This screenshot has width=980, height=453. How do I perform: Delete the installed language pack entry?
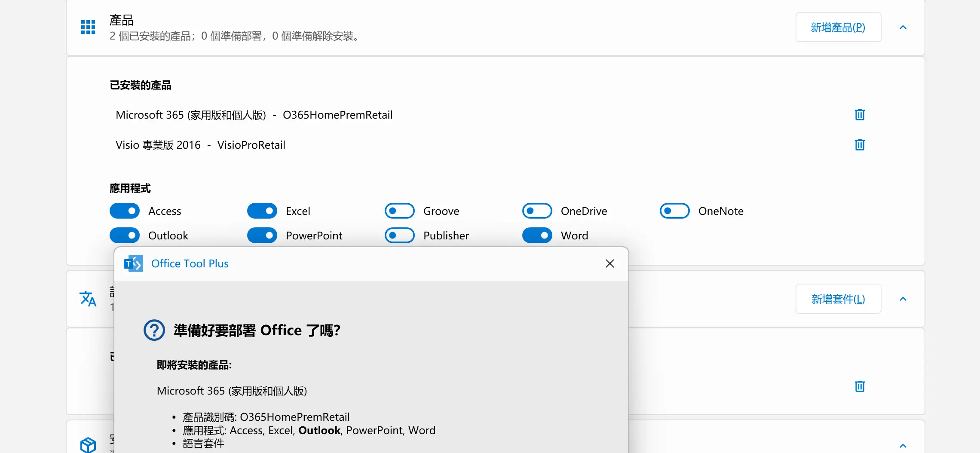pos(860,386)
